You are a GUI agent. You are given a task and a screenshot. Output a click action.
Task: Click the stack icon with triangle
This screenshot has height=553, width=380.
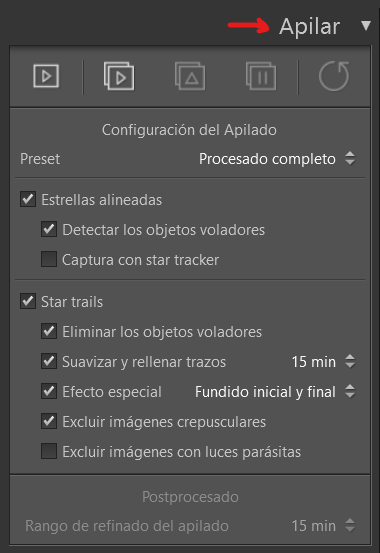190,76
